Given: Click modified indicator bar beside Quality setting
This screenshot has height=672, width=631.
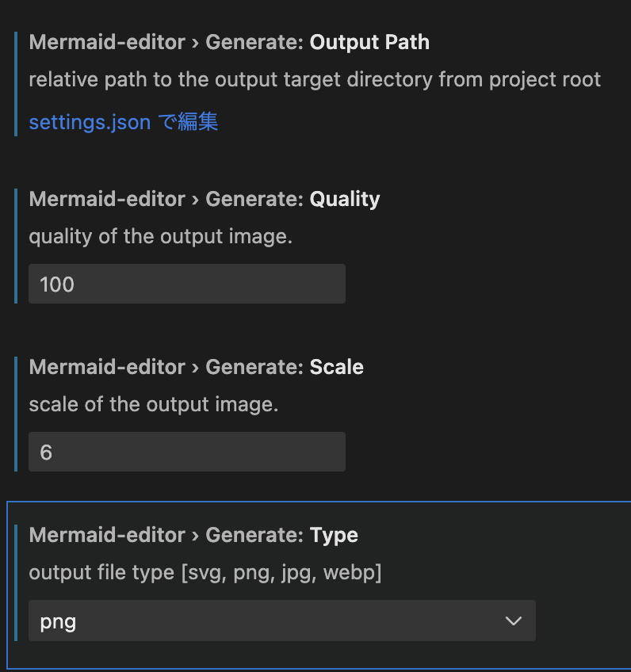Looking at the screenshot, I should [16, 245].
